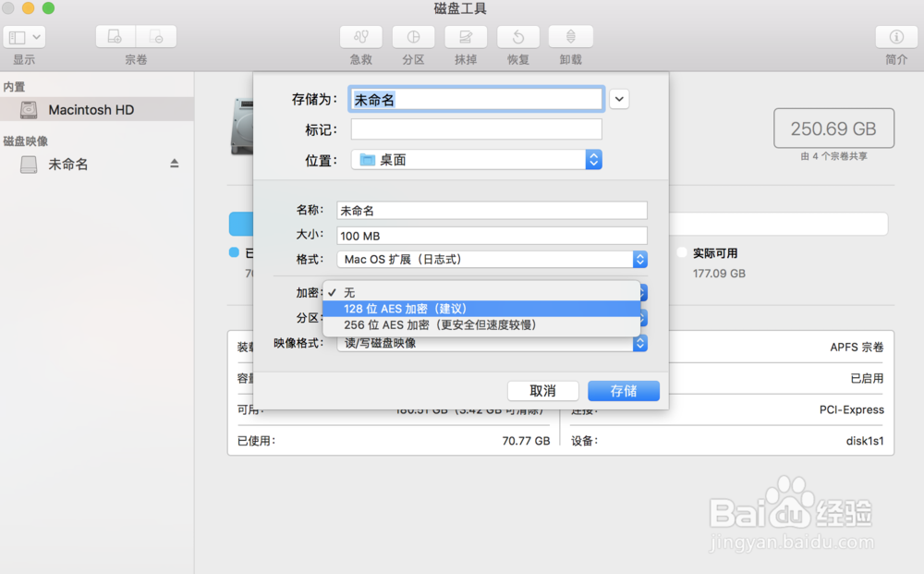
Task: Click the Unmount (卸载) toolbar icon
Action: point(570,37)
